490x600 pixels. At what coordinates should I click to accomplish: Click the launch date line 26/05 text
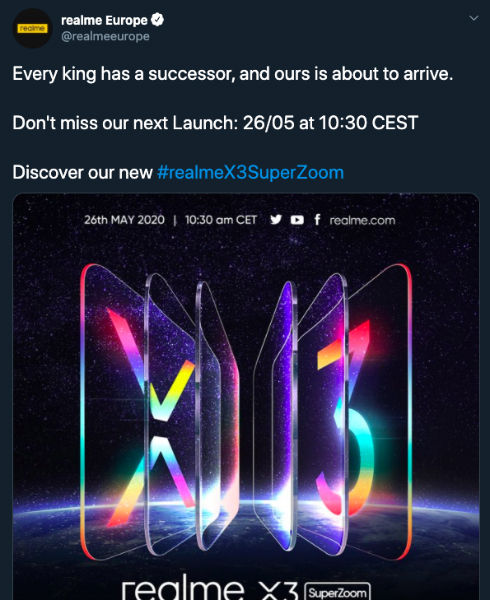[215, 123]
